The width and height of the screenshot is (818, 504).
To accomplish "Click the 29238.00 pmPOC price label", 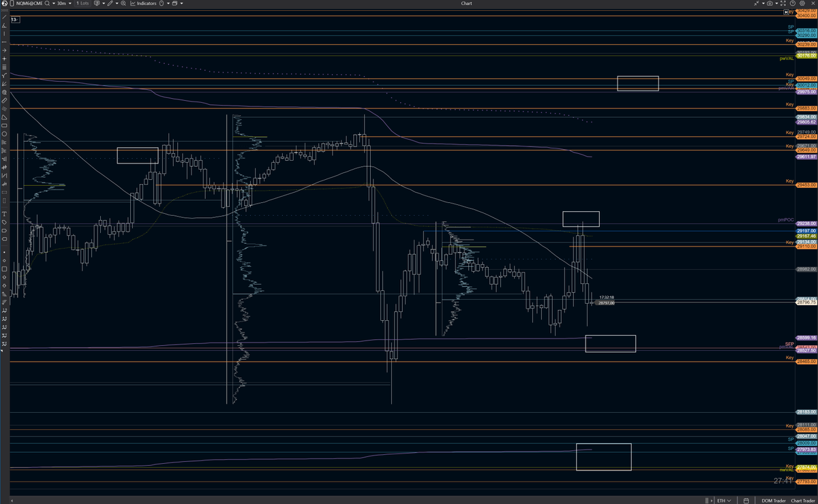I will [x=806, y=223].
